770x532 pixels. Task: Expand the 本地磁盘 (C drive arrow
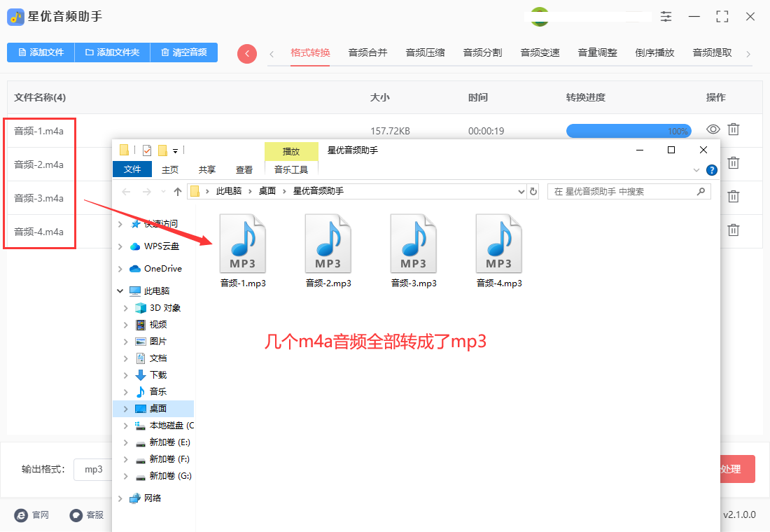pyautogui.click(x=126, y=426)
